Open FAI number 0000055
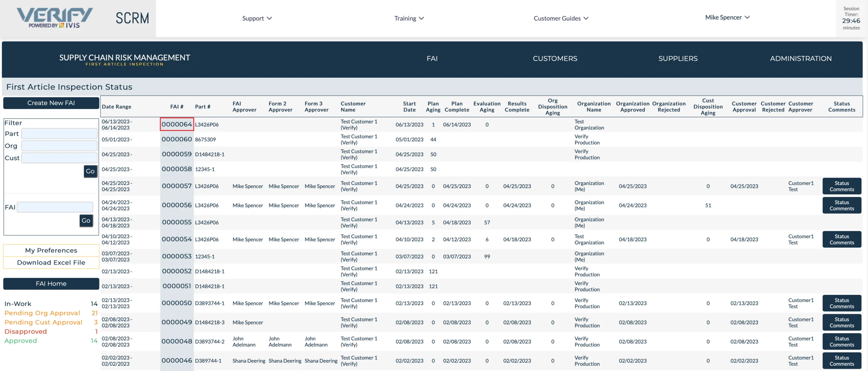 (x=177, y=222)
